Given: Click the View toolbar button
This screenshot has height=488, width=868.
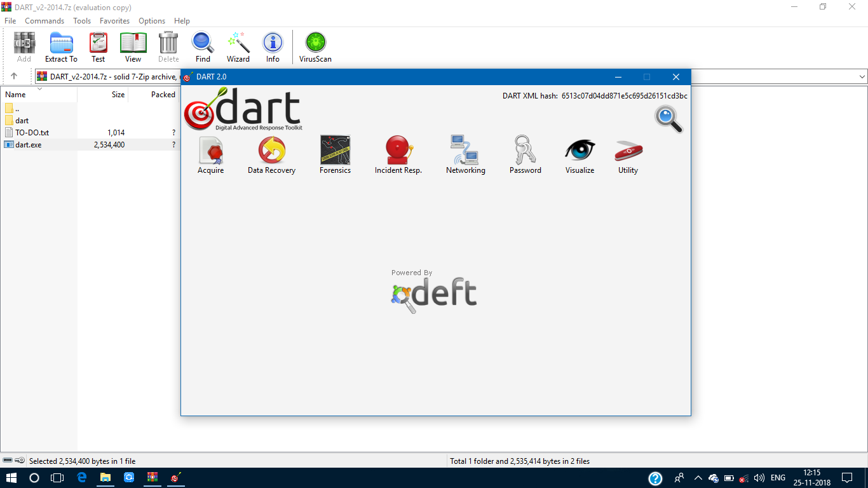Looking at the screenshot, I should tap(133, 48).
